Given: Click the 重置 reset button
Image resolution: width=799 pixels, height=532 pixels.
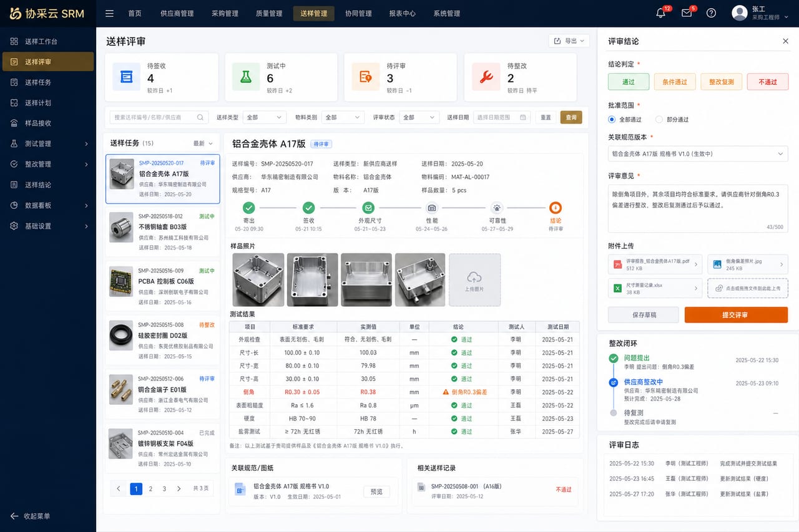Looking at the screenshot, I should click(x=546, y=117).
